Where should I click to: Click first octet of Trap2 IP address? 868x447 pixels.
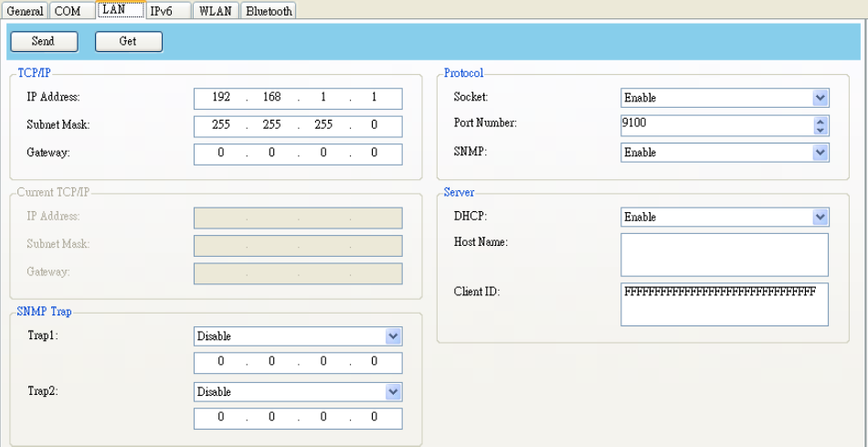(221, 417)
